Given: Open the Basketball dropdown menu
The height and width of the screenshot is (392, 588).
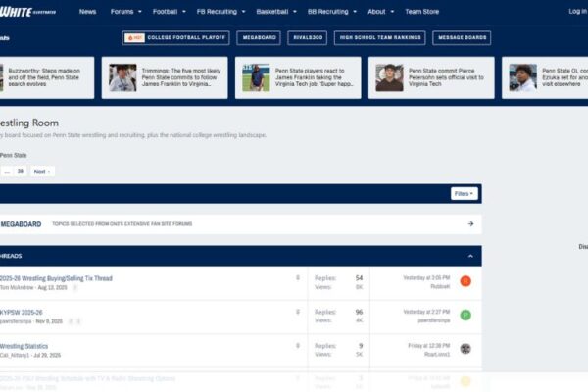Looking at the screenshot, I should (277, 12).
